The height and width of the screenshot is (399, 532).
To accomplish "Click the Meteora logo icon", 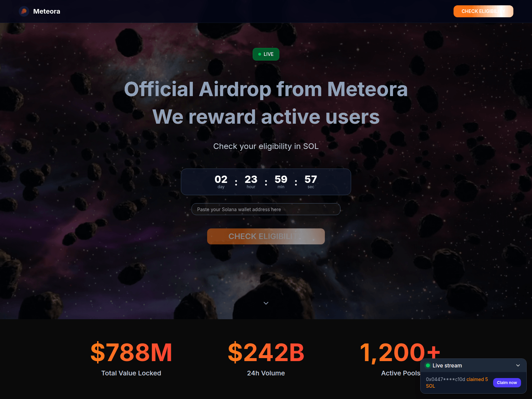I will click(24, 11).
